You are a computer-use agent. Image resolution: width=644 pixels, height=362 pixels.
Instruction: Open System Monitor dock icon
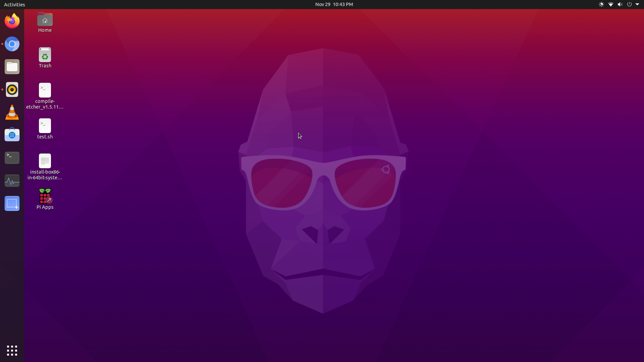coord(12,181)
